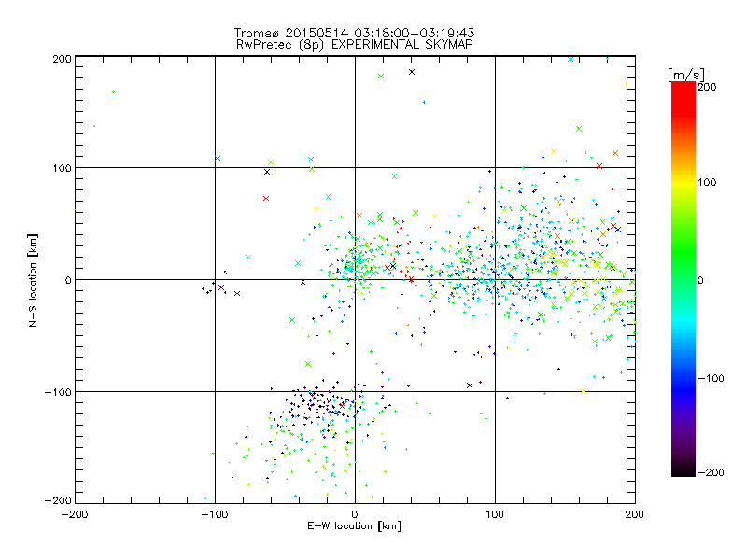
Task: Click the '[m/s]' colorbar unit label
Action: point(686,75)
